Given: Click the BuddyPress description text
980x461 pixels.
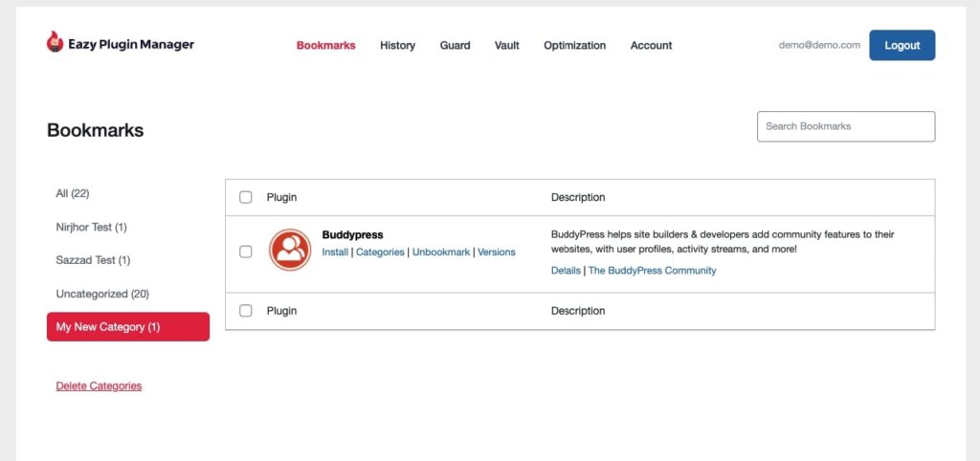Looking at the screenshot, I should pyautogui.click(x=723, y=242).
